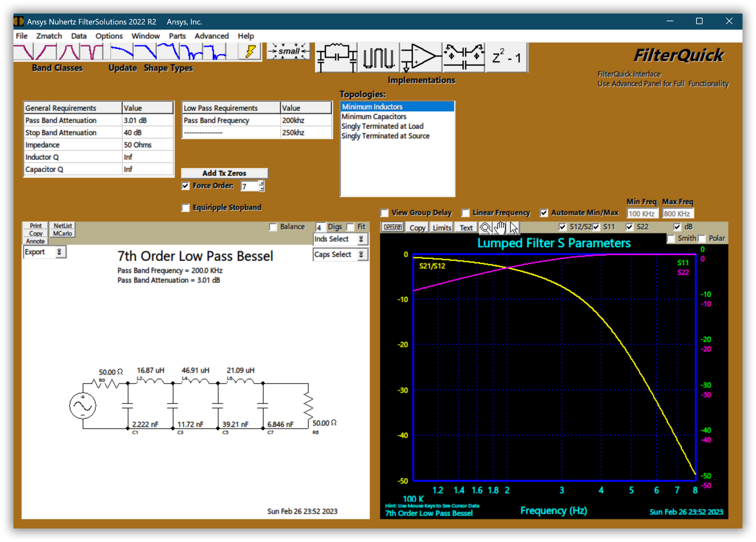Activate the plot hand pan tool

[x=500, y=228]
